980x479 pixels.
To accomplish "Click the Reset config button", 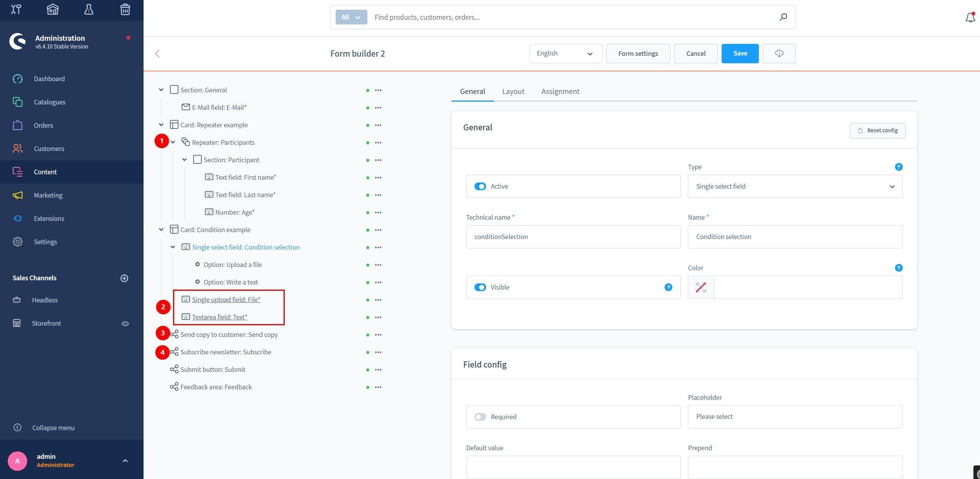I will [877, 130].
